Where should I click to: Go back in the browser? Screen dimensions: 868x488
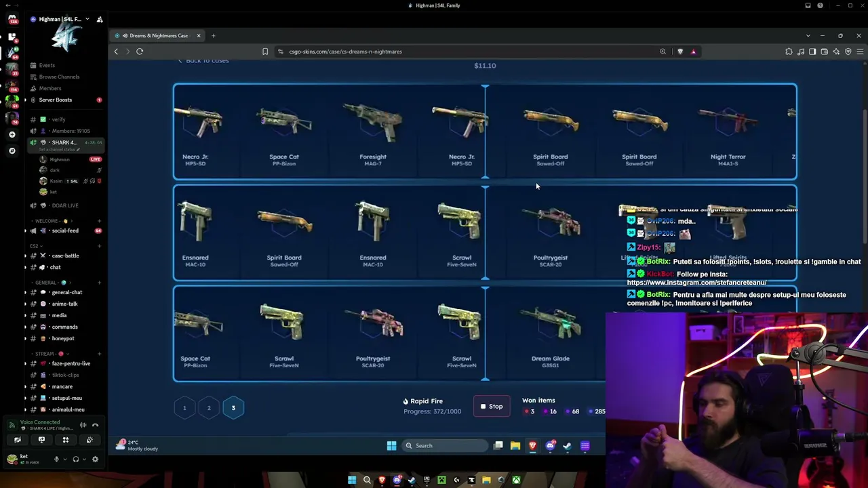(116, 52)
